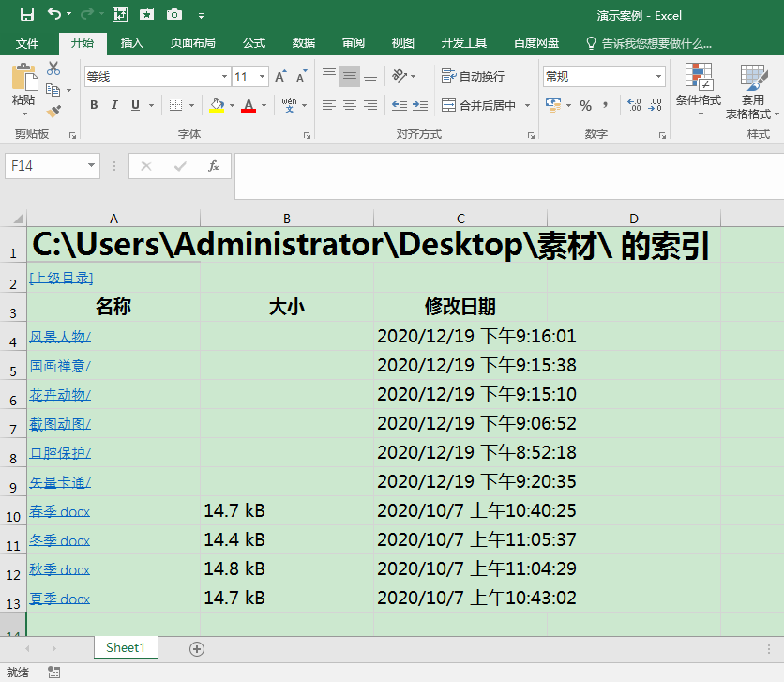
Task: Apply yellow fill color bucket
Action: click(217, 104)
